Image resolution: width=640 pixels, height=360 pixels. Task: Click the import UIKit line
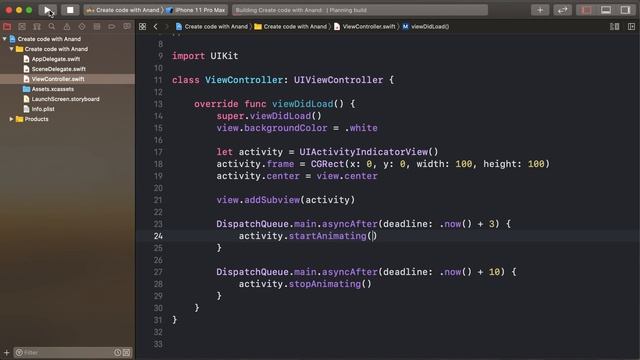tap(205, 56)
